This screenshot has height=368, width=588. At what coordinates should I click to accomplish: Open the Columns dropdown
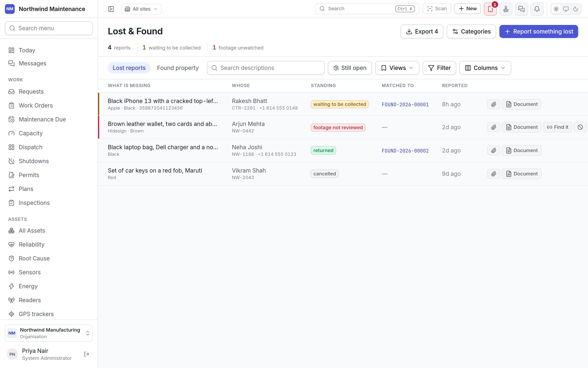click(485, 68)
